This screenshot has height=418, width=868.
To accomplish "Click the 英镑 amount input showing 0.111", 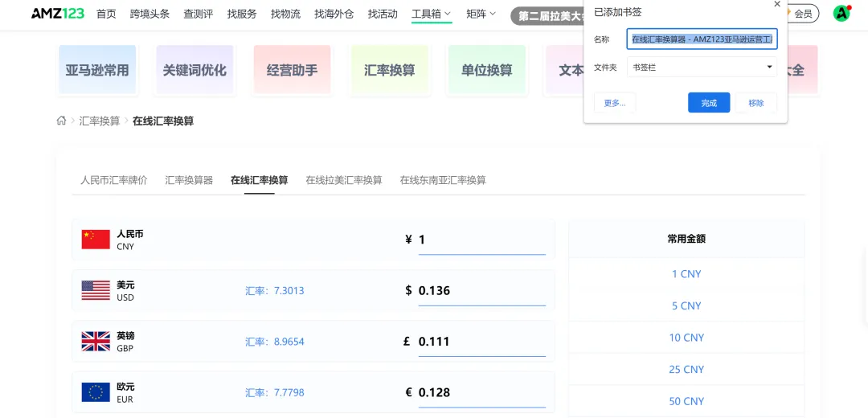I will click(x=482, y=342).
